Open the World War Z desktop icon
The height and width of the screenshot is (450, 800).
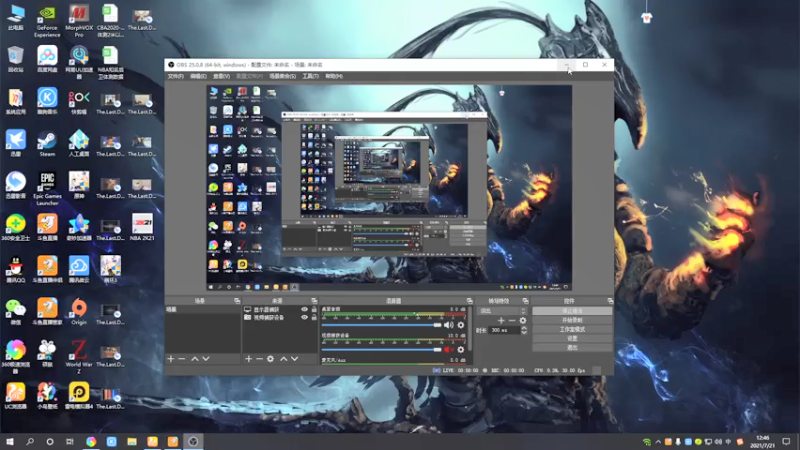coord(79,357)
